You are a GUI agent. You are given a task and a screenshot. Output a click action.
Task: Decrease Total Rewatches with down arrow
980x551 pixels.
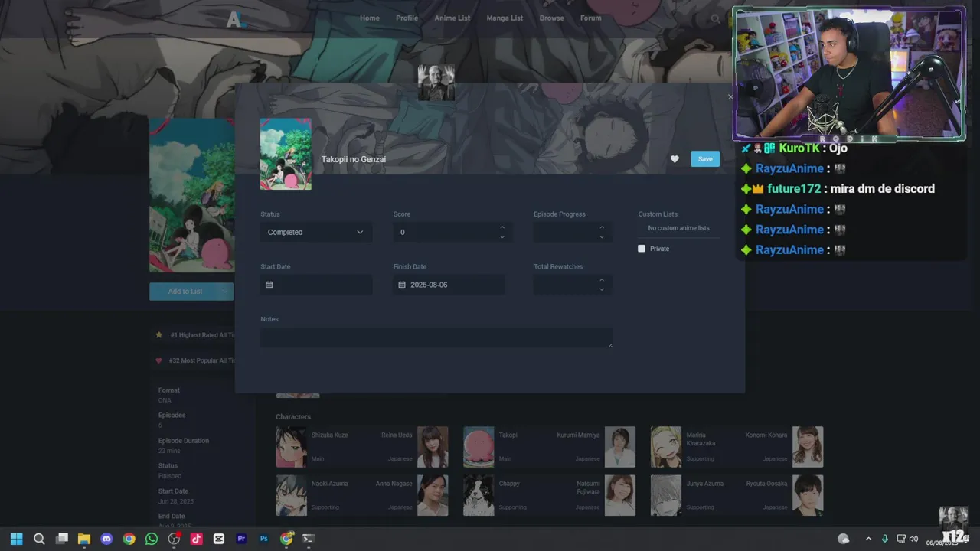coord(602,290)
